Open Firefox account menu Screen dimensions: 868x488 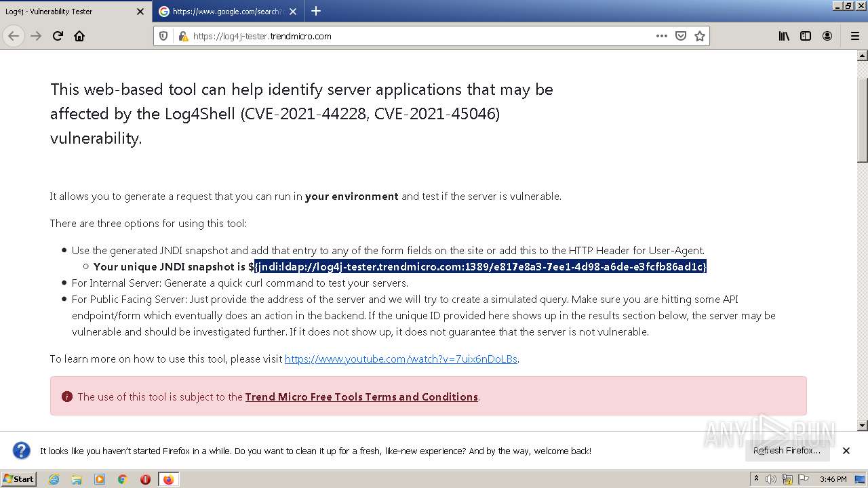pyautogui.click(x=827, y=36)
